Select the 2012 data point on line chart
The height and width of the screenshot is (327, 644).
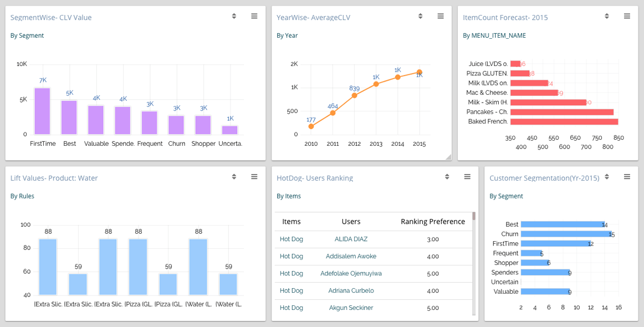(354, 95)
